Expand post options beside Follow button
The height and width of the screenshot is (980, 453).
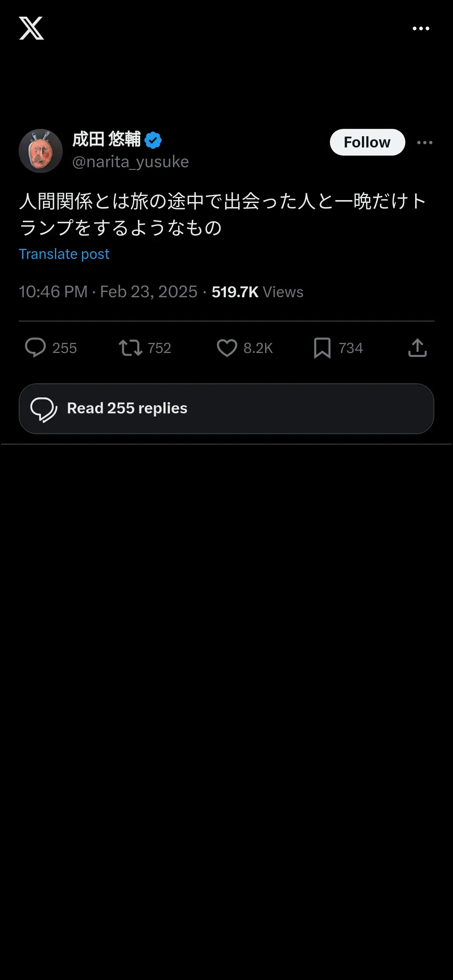click(425, 142)
